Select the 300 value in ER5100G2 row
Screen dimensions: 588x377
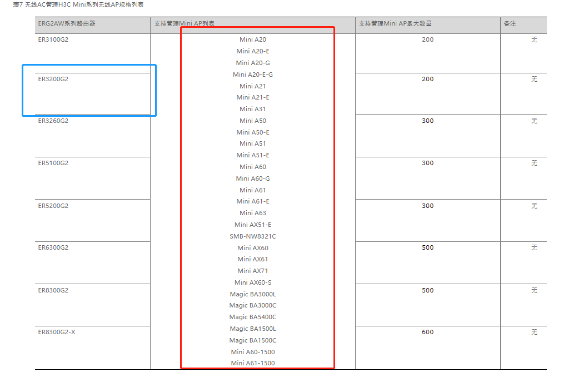(x=427, y=163)
